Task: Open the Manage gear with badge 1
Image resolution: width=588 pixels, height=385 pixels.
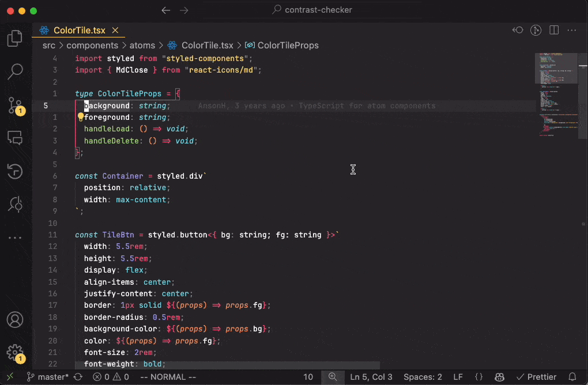Action: tap(14, 353)
